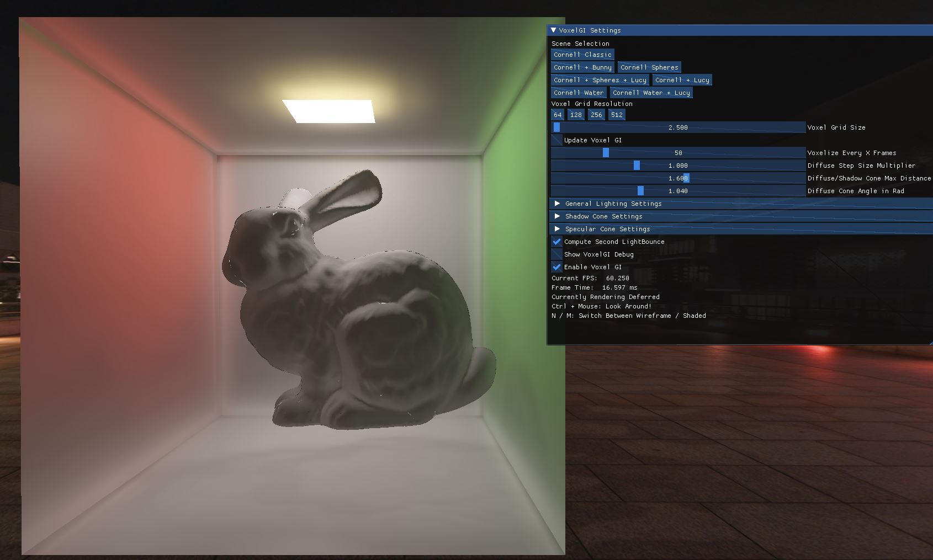The height and width of the screenshot is (560, 933).
Task: Set voxel grid resolution to 256
Action: pyautogui.click(x=596, y=115)
